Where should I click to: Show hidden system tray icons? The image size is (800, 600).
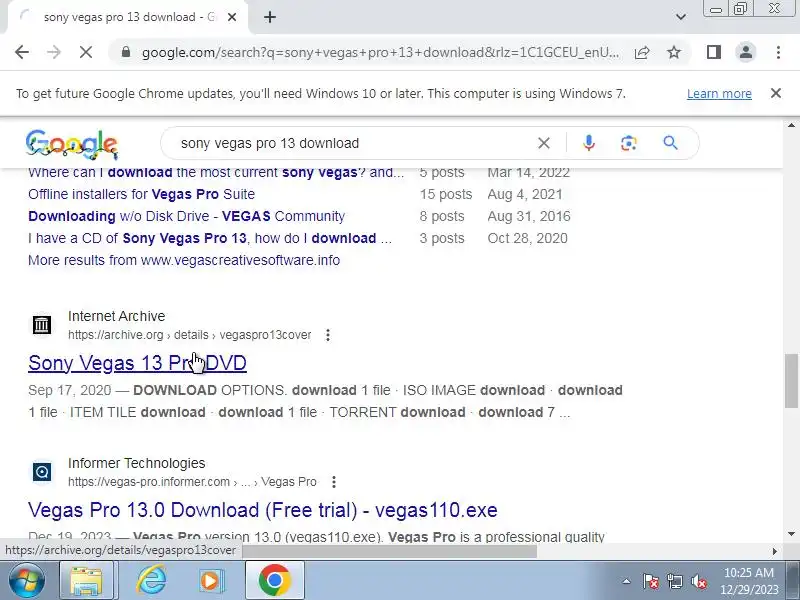(626, 581)
